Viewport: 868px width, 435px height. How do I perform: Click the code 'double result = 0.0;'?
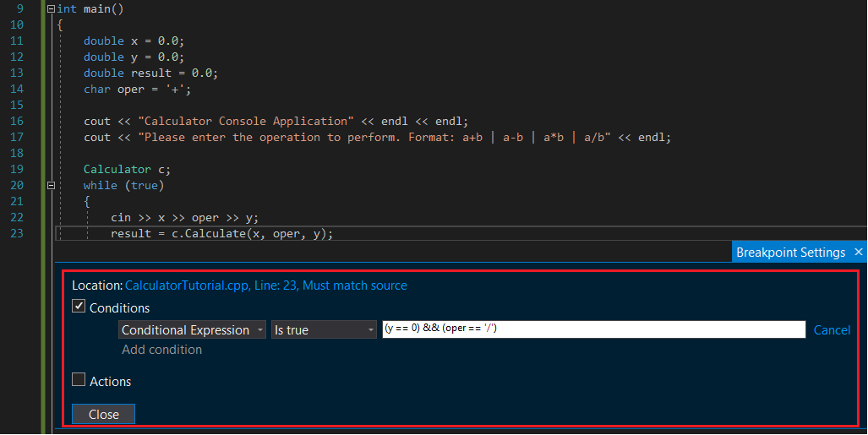[x=151, y=73]
